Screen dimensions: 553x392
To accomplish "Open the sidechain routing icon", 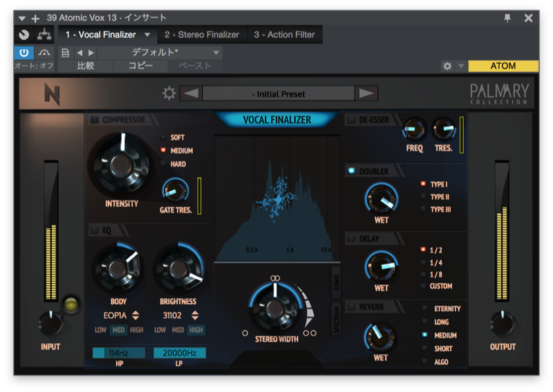I will point(44,35).
